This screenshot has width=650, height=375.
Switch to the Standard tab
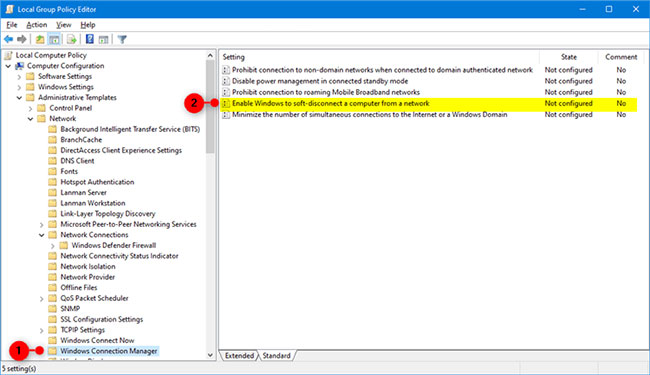(x=276, y=356)
